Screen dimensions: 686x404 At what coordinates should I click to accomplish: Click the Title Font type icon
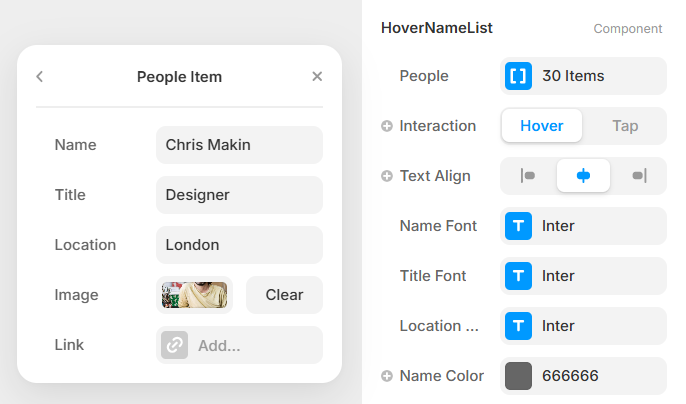click(x=518, y=276)
